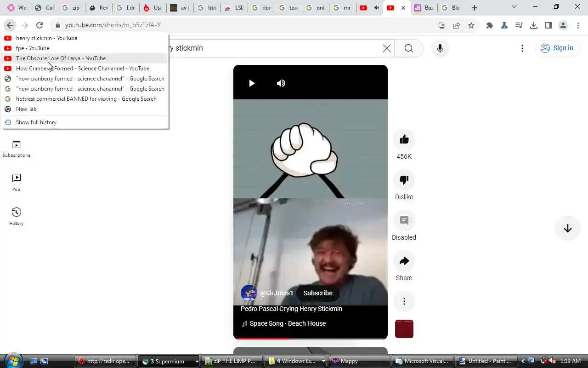The width and height of the screenshot is (588, 368).
Task: Click the YouTube search magnifier button
Action: coord(409,48)
